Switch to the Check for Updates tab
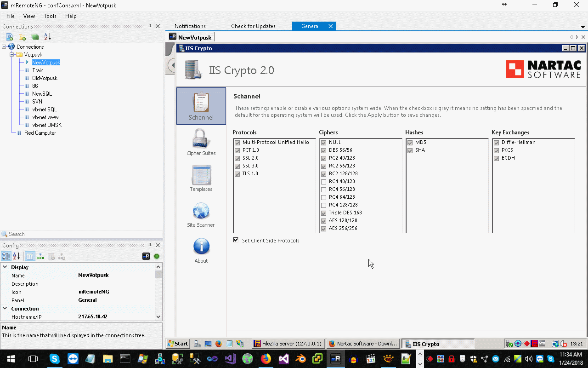Viewport: 588px width, 368px height. pos(253,26)
